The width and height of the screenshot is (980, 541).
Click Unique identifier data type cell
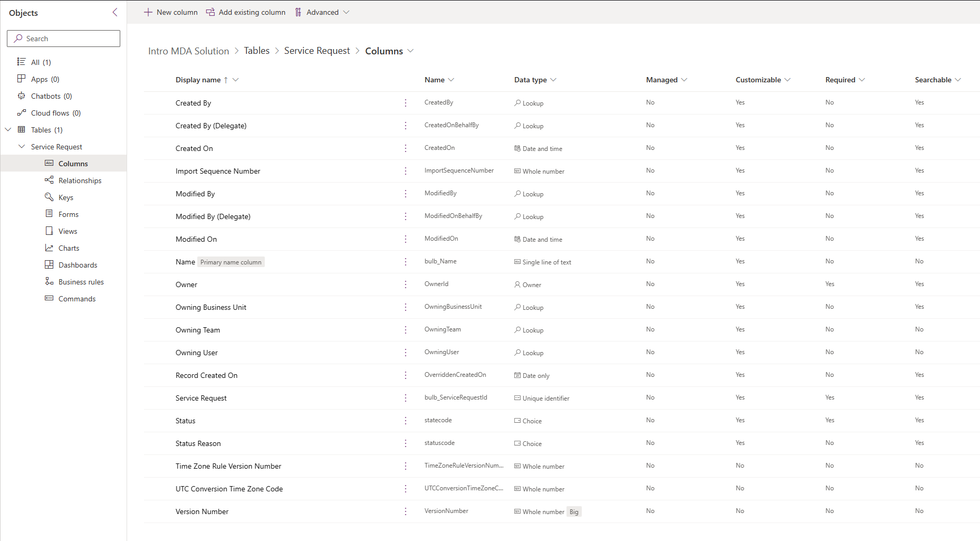point(542,398)
